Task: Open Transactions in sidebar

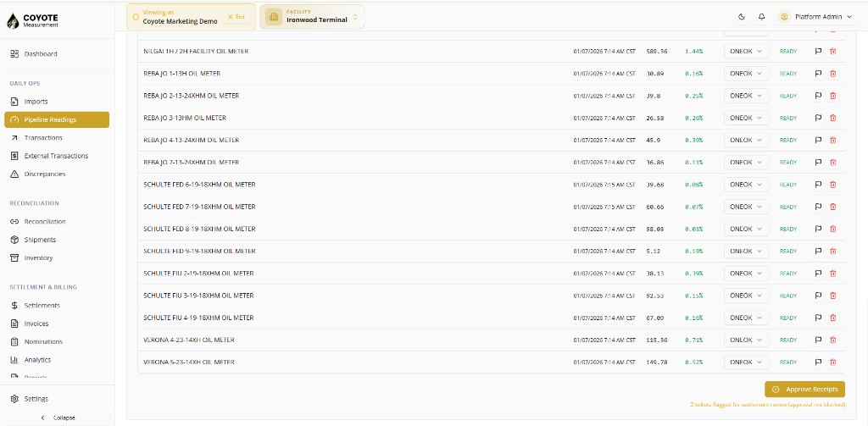Action: click(x=57, y=138)
